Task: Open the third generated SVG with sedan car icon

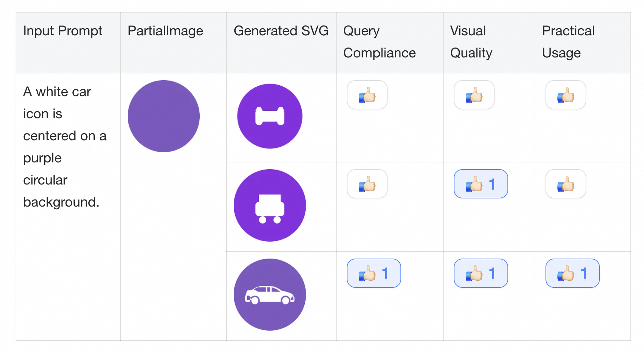Action: coord(270,295)
